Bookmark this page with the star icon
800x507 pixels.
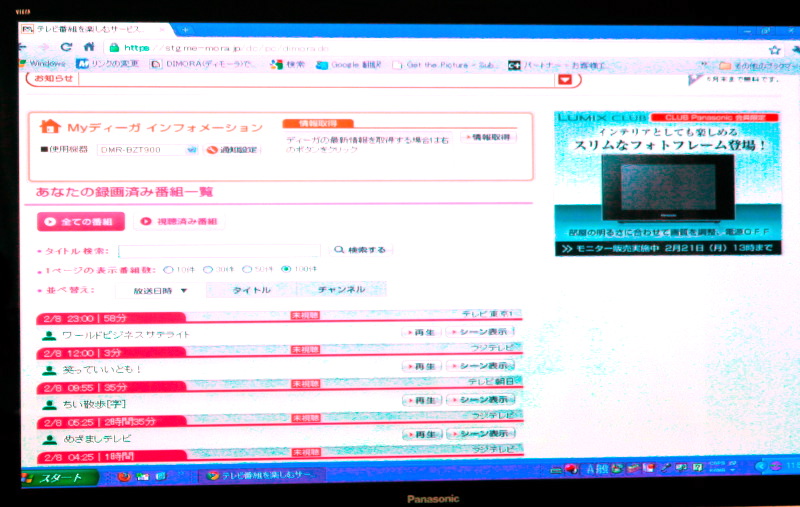point(774,50)
